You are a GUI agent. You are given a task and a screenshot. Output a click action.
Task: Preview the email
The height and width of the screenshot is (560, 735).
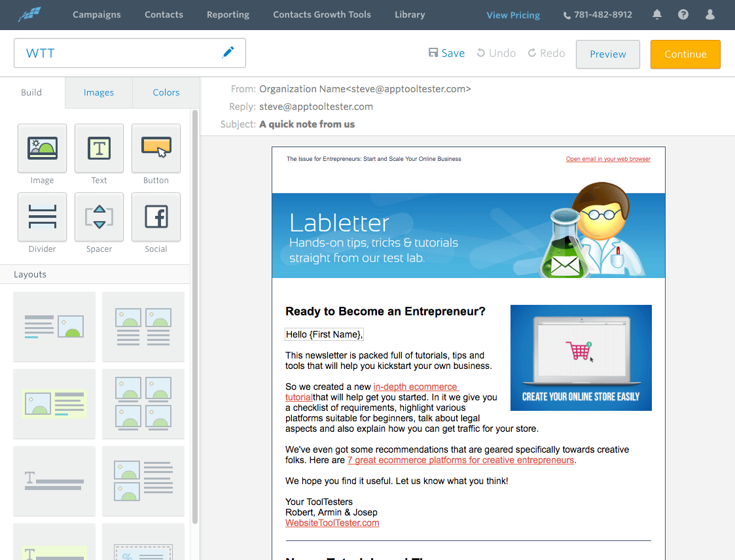click(x=607, y=54)
